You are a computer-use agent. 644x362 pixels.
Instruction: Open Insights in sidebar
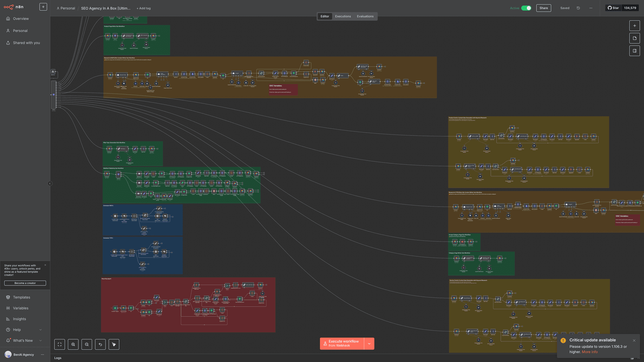point(19,319)
